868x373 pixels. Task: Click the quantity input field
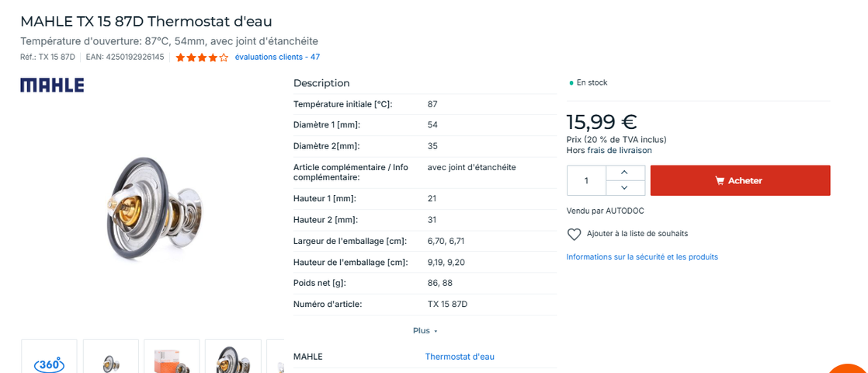(x=586, y=180)
